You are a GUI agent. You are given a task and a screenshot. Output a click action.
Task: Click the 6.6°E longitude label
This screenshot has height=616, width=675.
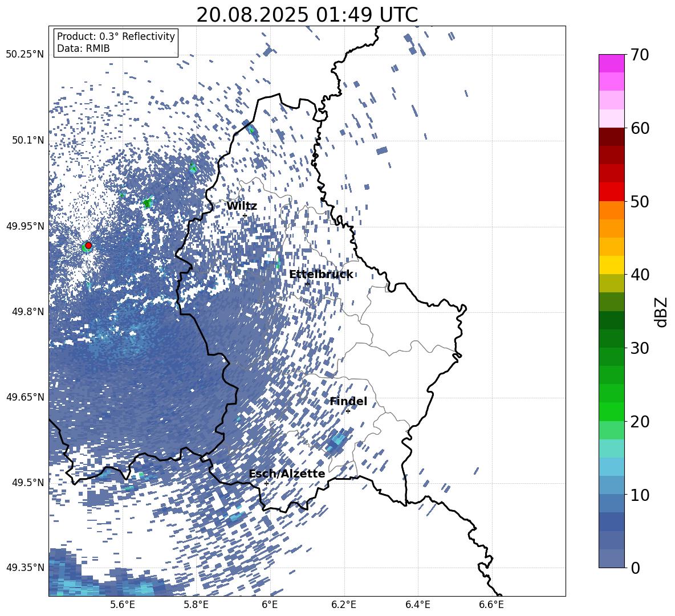click(491, 605)
